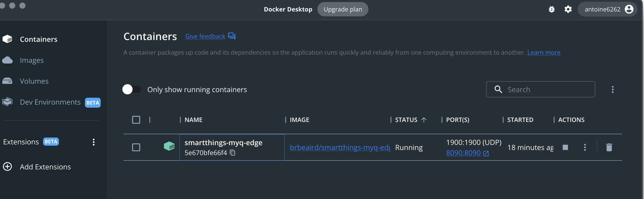
Task: Sort by PORT(S) column
Action: click(458, 120)
